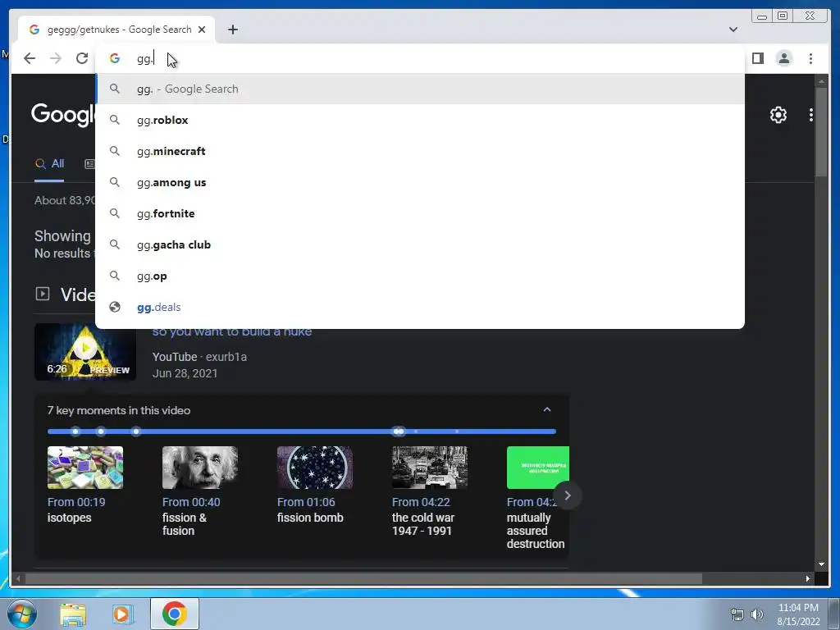Open Google search settings gear

(x=778, y=115)
